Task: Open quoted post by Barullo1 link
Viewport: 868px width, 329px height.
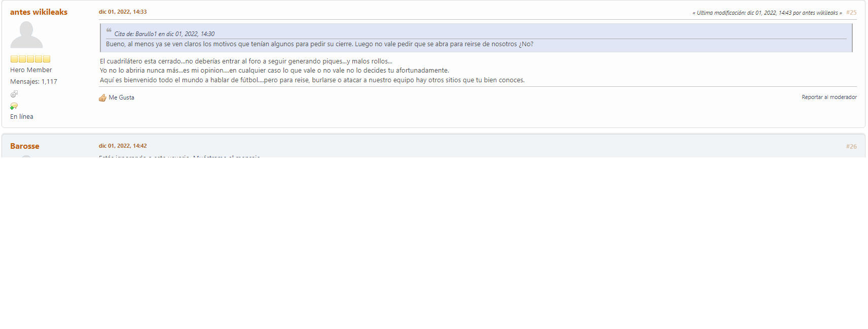Action: 164,34
